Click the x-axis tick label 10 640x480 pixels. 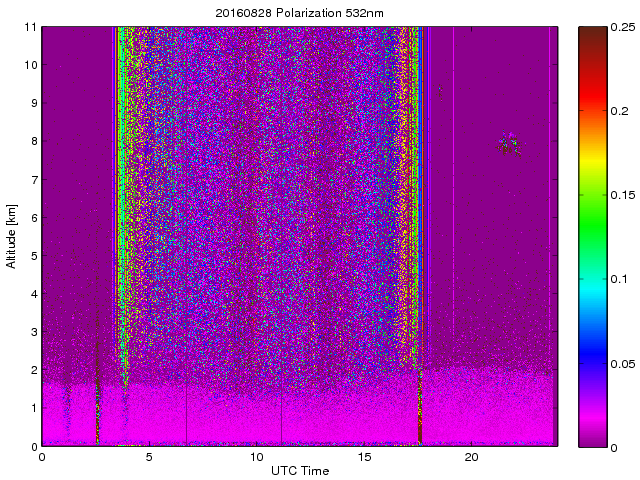(256, 457)
